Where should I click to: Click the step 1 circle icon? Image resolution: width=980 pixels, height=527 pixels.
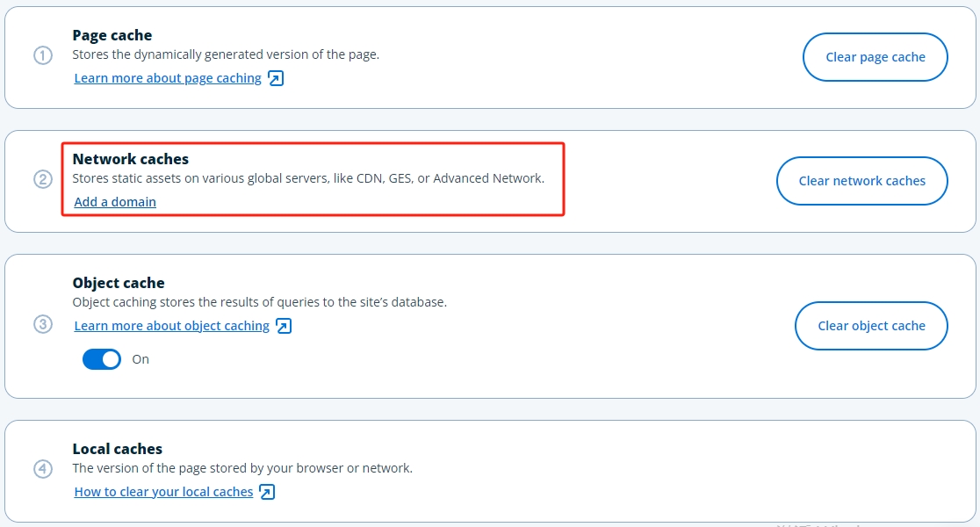pos(43,56)
